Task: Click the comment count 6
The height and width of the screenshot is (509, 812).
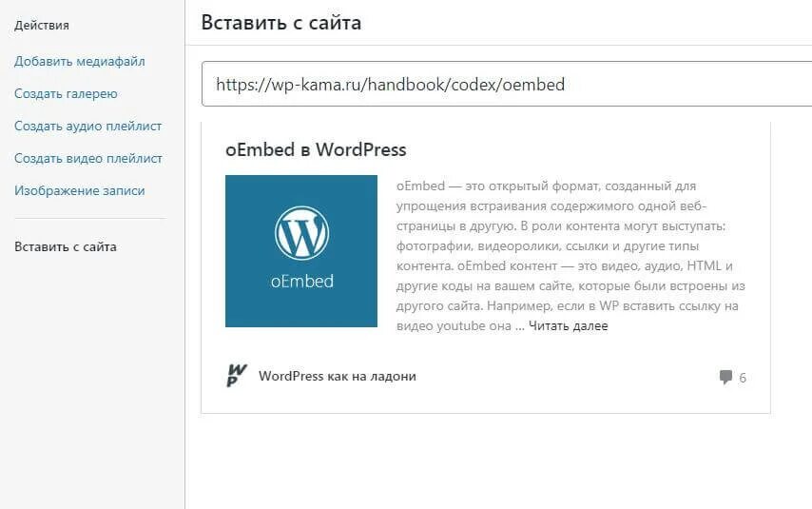Action: (743, 378)
